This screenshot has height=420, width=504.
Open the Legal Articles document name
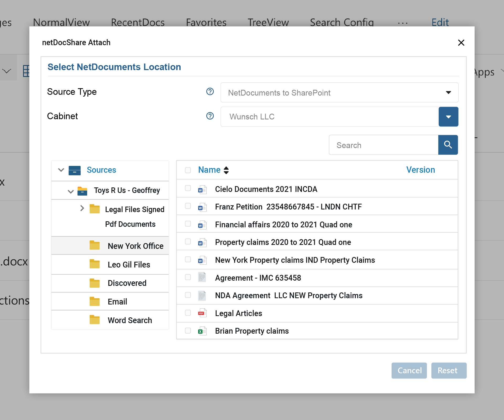click(239, 313)
